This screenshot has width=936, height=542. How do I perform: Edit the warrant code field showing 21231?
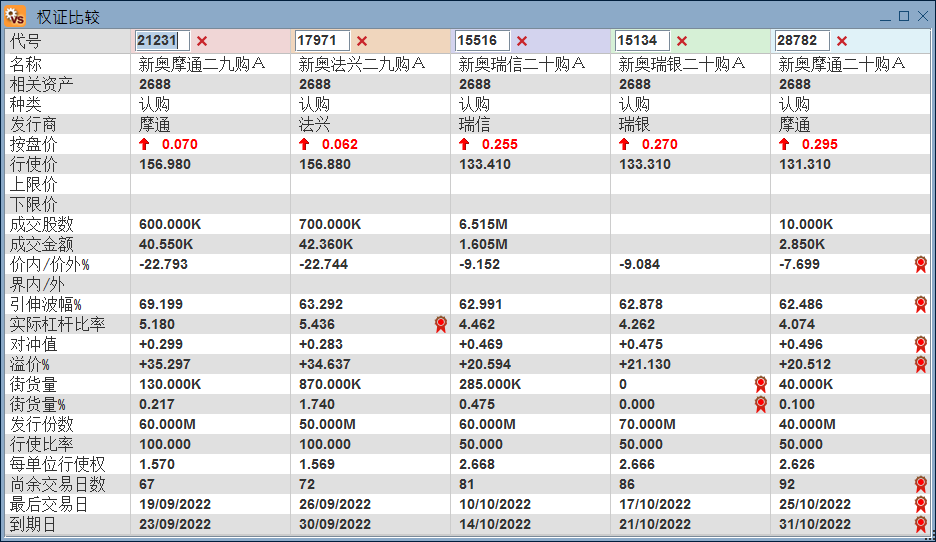[162, 41]
